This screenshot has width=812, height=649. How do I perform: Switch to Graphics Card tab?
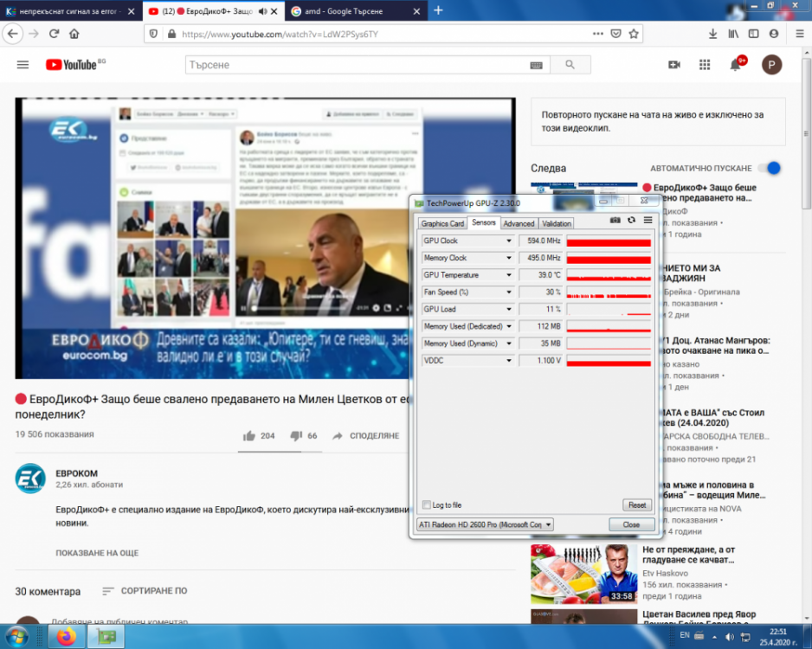pyautogui.click(x=442, y=223)
